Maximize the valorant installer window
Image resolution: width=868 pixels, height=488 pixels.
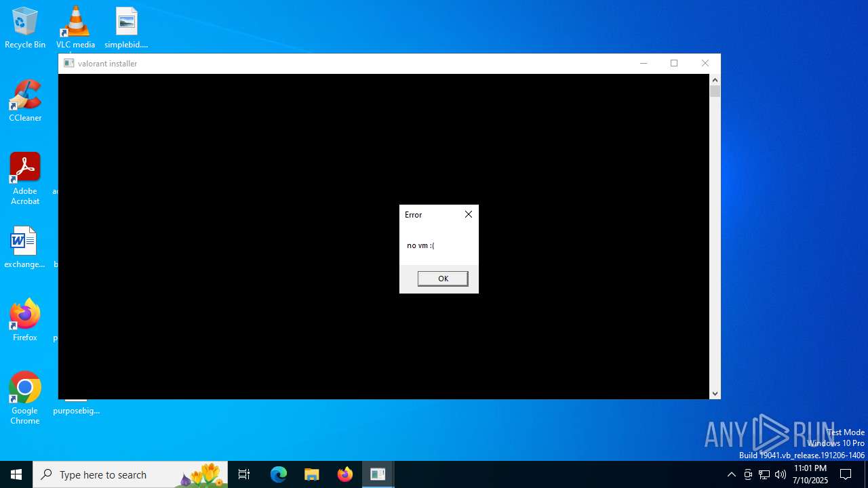pos(674,63)
